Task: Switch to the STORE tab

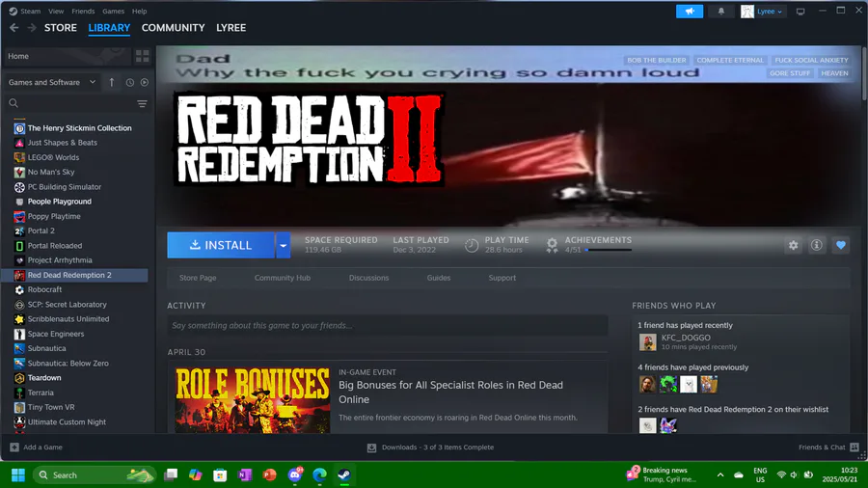Action: click(x=61, y=28)
